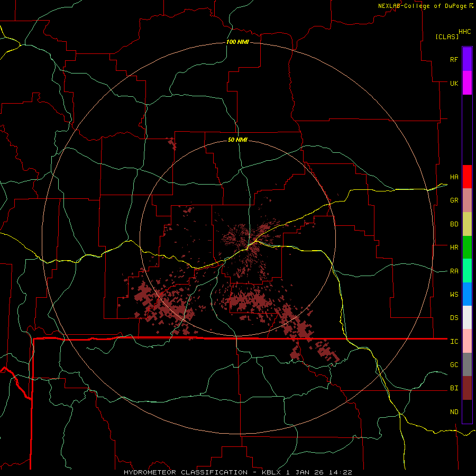The height and width of the screenshot is (476, 476).
Task: Click the BD yellow legend swatch
Action: 467,224
